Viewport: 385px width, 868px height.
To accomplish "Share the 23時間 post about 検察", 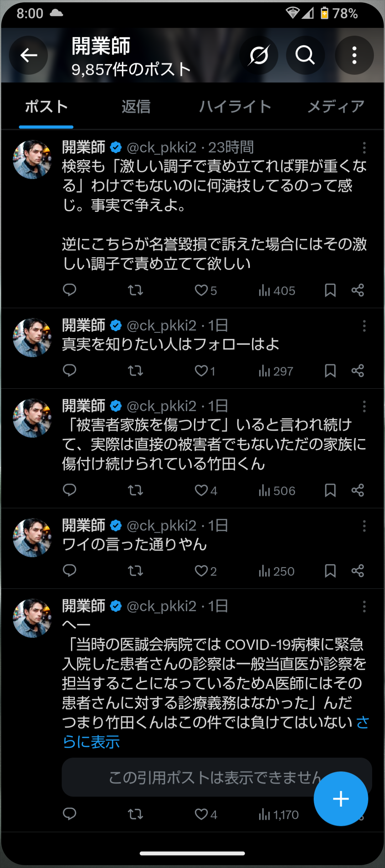I will tap(358, 290).
